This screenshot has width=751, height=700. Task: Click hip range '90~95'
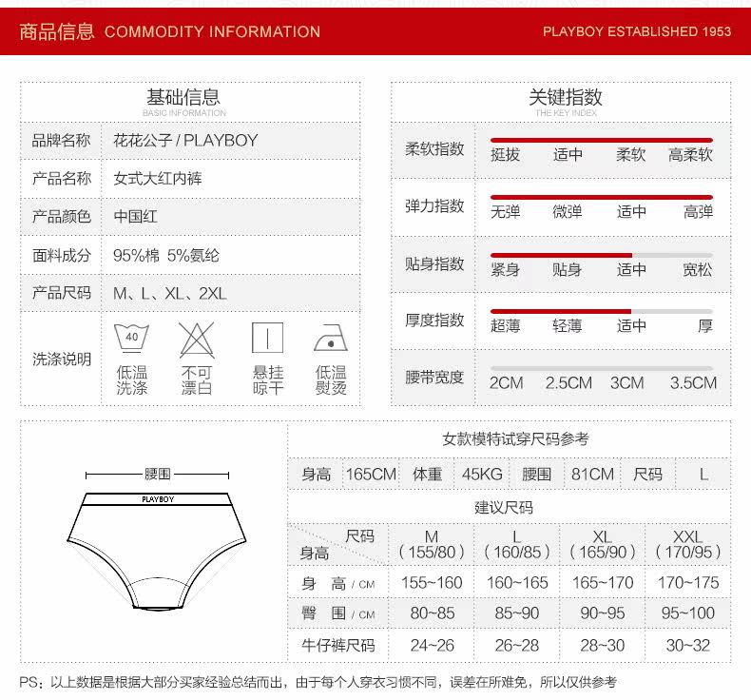pyautogui.click(x=603, y=613)
